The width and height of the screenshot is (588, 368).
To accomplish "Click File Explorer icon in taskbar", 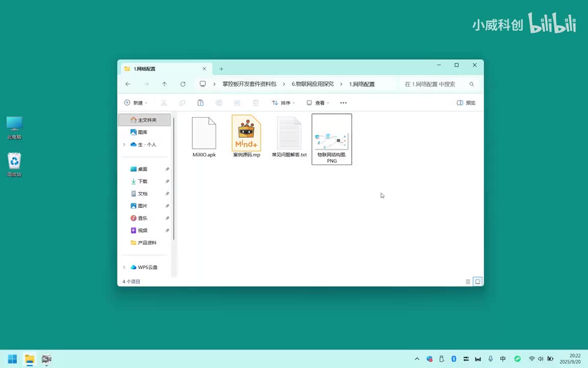I will pos(30,359).
